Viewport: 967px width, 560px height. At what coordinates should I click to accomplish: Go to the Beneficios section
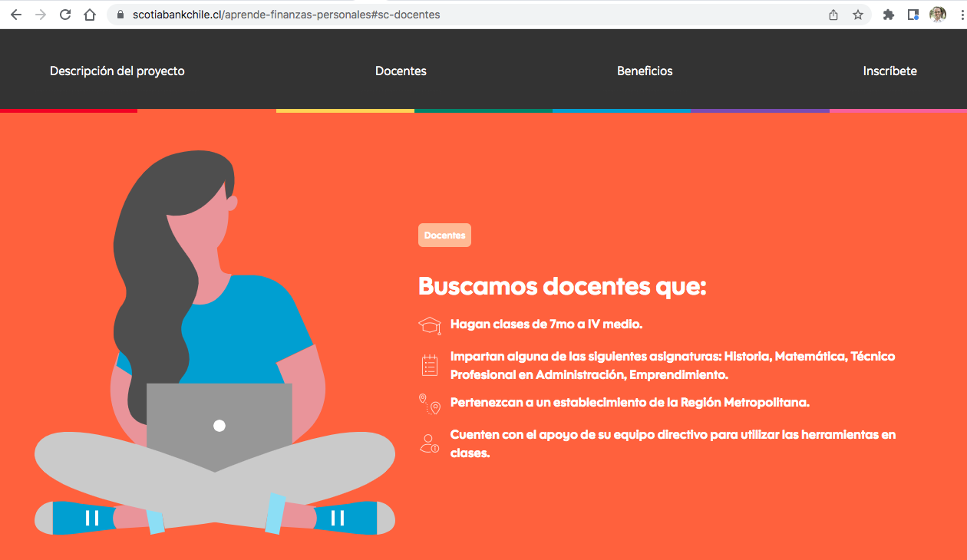click(645, 71)
